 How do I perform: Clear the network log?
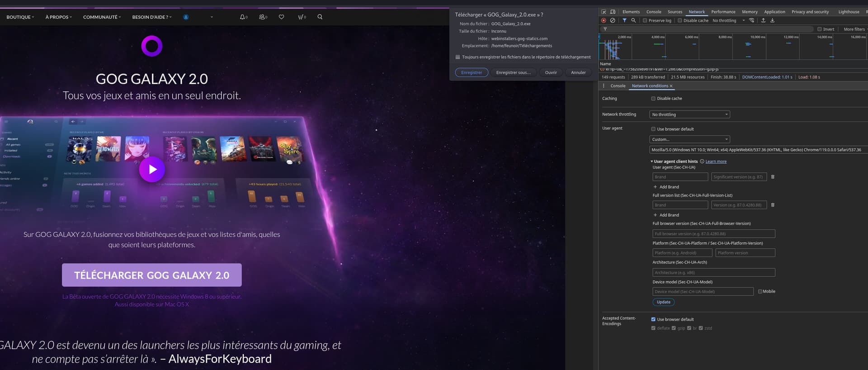[x=613, y=21]
